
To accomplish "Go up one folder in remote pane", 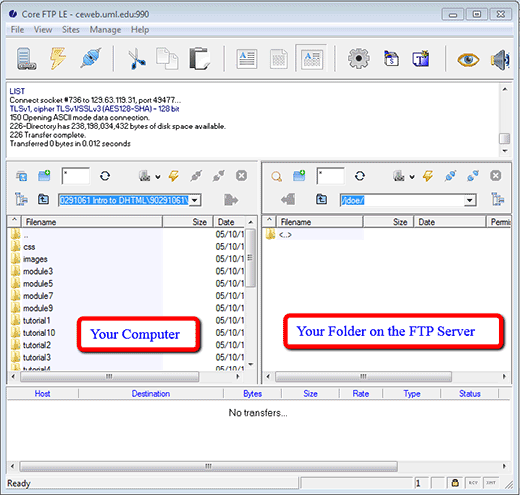I will [321, 199].
